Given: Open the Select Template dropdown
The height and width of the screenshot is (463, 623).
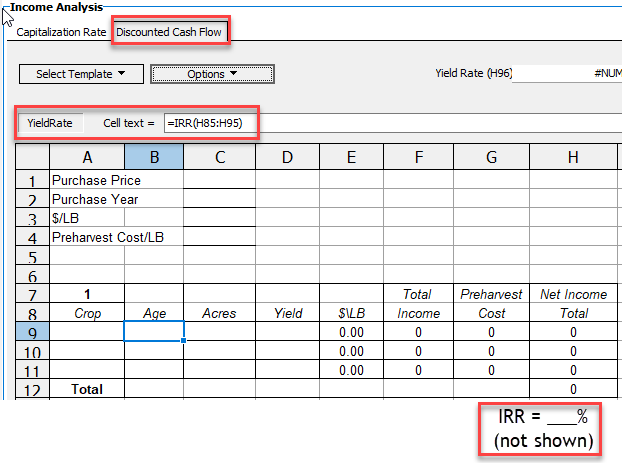Looking at the screenshot, I should [x=81, y=74].
